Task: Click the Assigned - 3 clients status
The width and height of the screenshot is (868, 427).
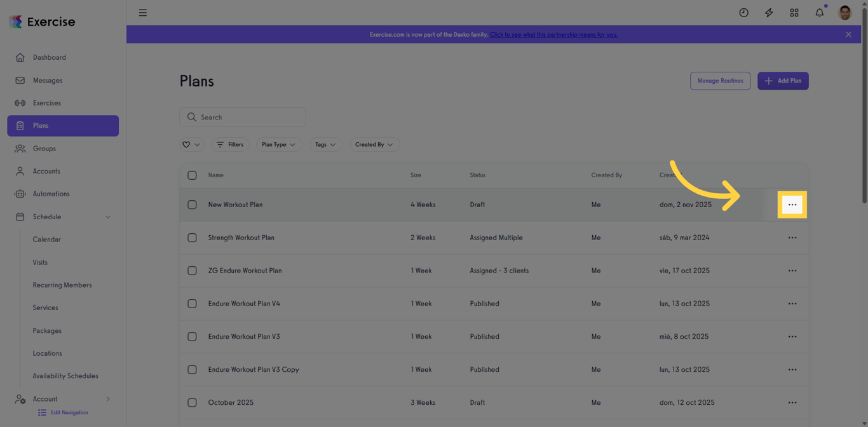Action: 499,271
